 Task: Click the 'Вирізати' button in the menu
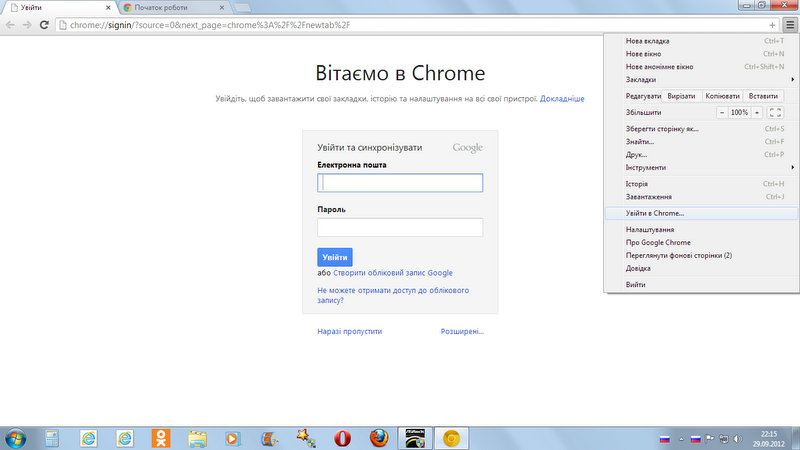[x=681, y=96]
